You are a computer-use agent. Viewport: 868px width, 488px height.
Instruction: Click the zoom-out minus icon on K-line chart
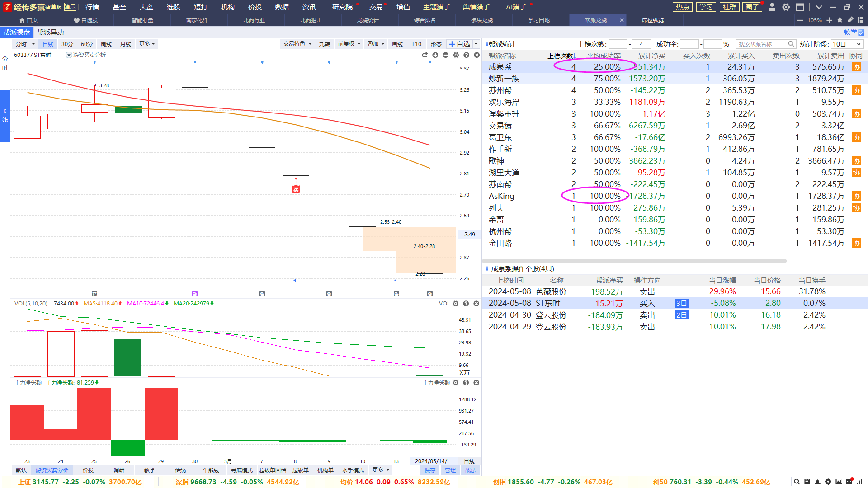(445, 55)
